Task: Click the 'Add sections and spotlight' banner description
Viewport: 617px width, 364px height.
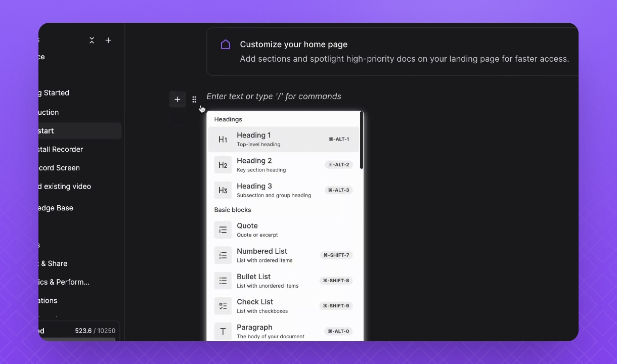Action: pyautogui.click(x=405, y=59)
